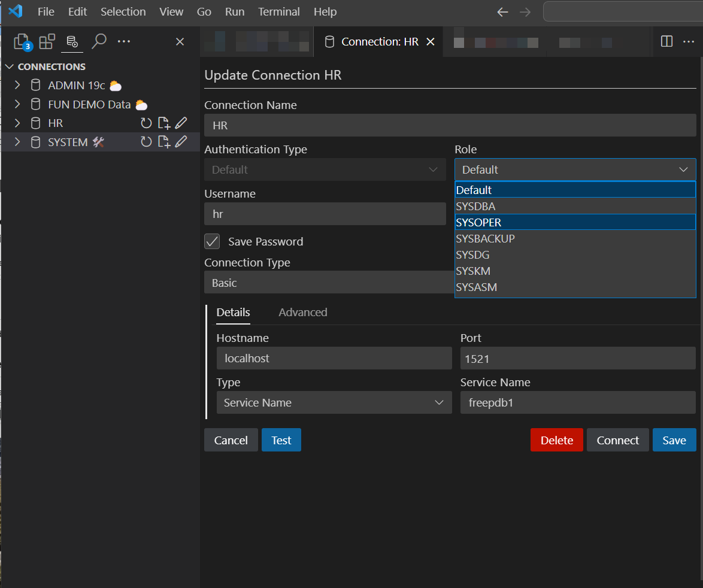This screenshot has width=703, height=588.
Task: Click the back navigation arrow
Action: (502, 11)
